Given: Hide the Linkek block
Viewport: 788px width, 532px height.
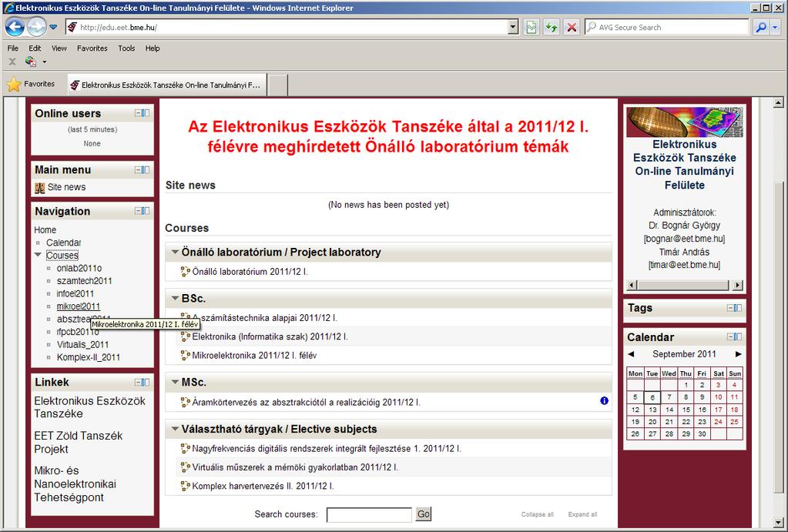Looking at the screenshot, I should (138, 383).
